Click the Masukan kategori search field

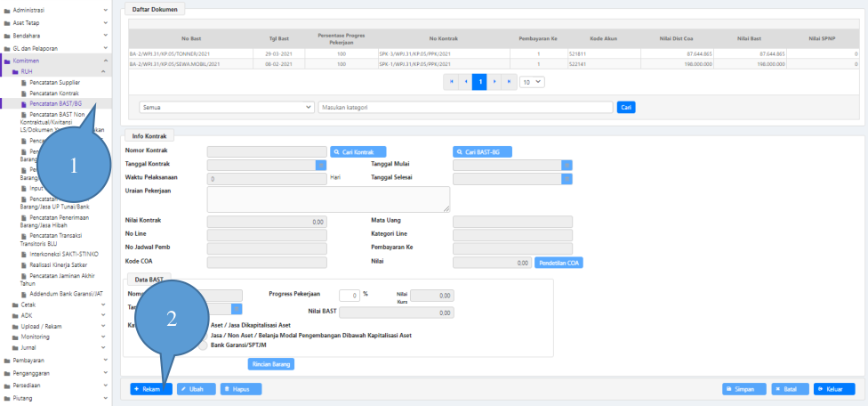pyautogui.click(x=465, y=107)
